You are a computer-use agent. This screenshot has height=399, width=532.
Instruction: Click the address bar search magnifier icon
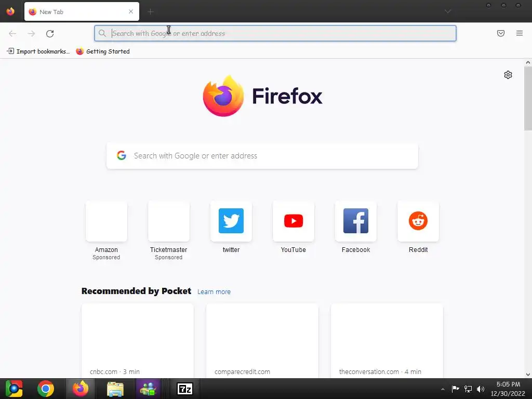click(102, 33)
